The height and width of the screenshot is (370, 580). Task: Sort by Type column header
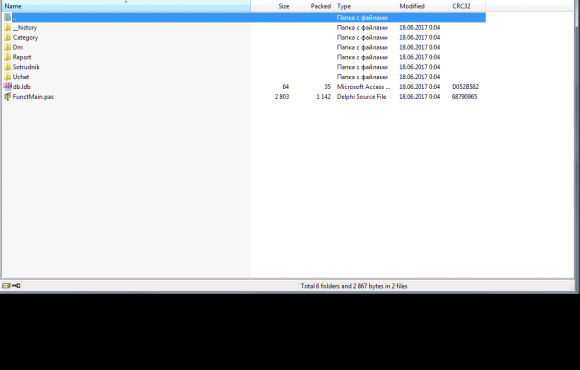(365, 6)
